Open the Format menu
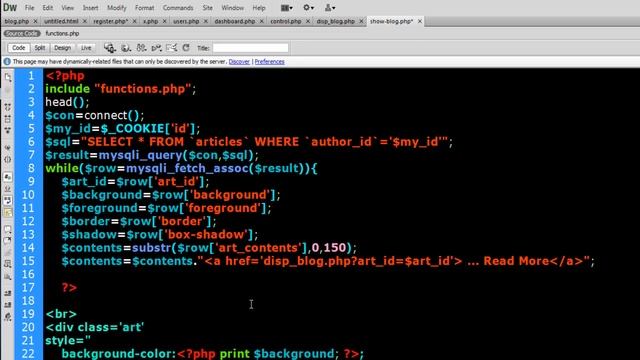This screenshot has height=360, width=640. 144,8
